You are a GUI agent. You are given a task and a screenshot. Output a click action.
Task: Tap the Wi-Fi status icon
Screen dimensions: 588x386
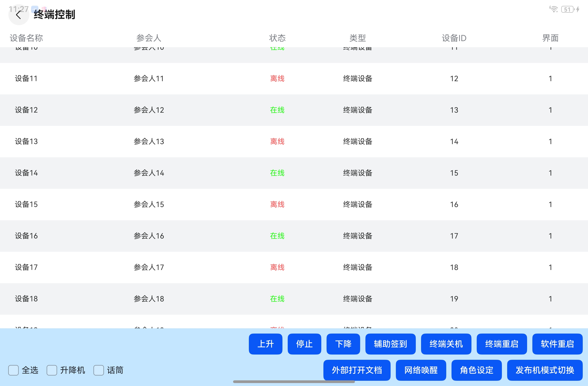pos(553,9)
